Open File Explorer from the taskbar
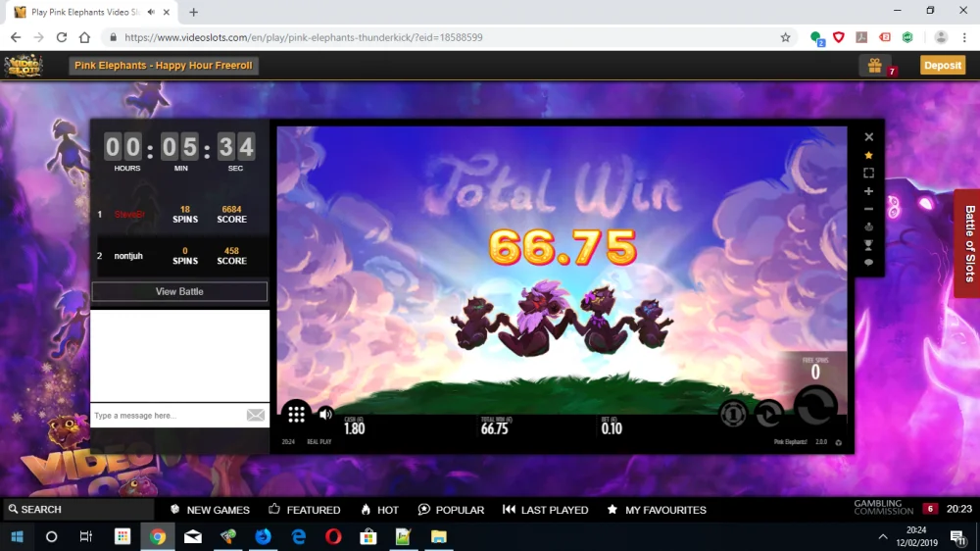Viewport: 980px width, 551px height. [439, 536]
